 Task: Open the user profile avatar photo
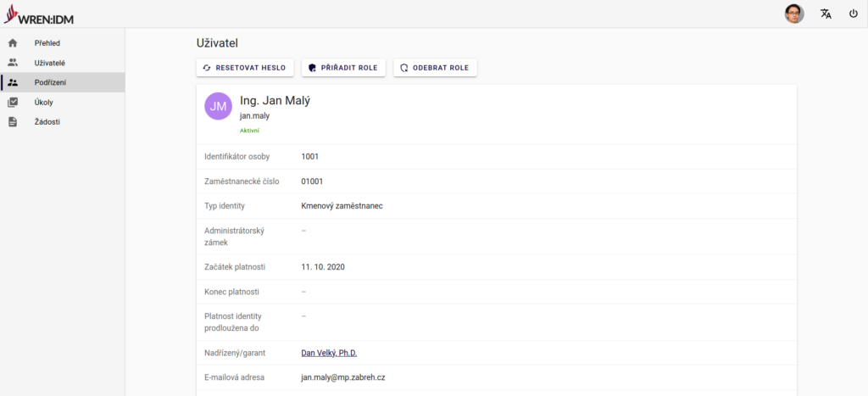[794, 14]
